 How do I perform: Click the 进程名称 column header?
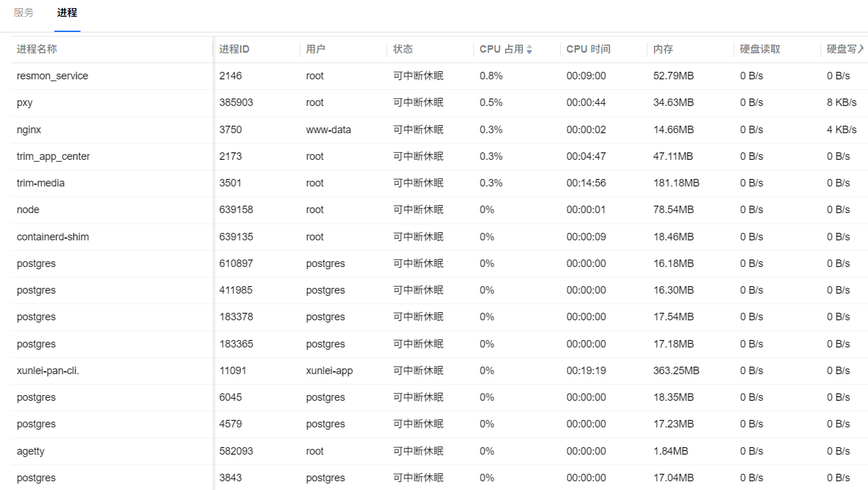(37, 49)
